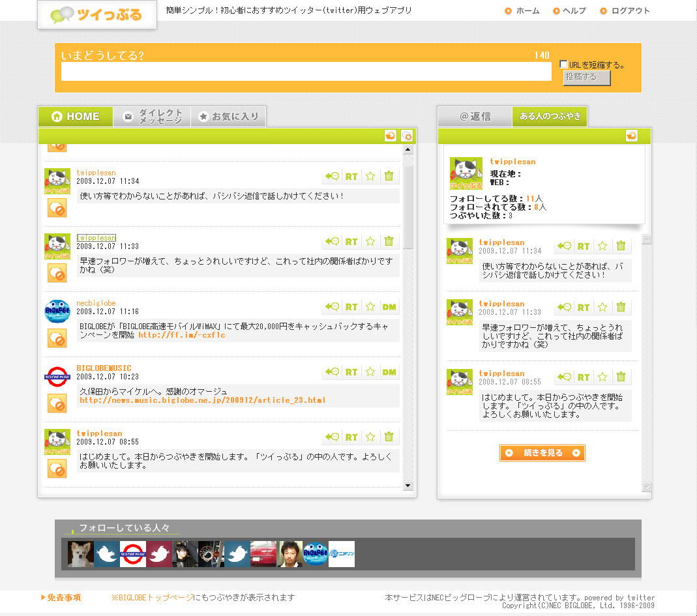Click HOME timeline scrollbar up arrow
Viewport: 697px width, 616px height.
pyautogui.click(x=408, y=150)
